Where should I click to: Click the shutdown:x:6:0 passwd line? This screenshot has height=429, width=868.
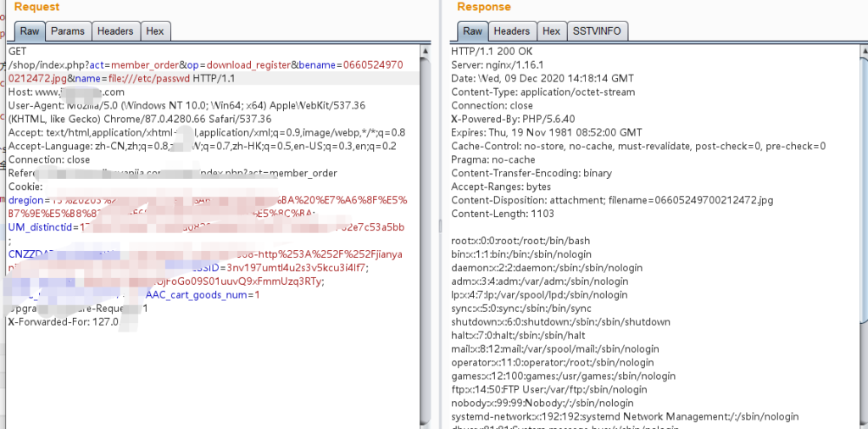561,321
